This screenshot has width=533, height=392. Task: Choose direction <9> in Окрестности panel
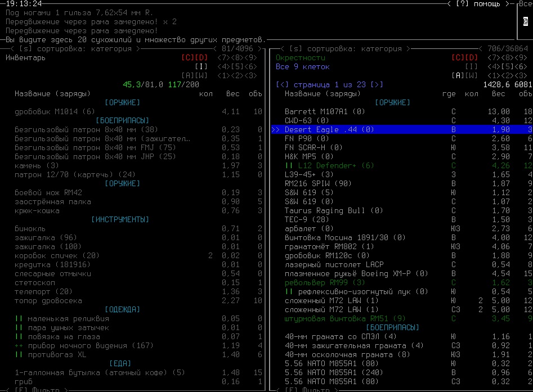(x=521, y=58)
